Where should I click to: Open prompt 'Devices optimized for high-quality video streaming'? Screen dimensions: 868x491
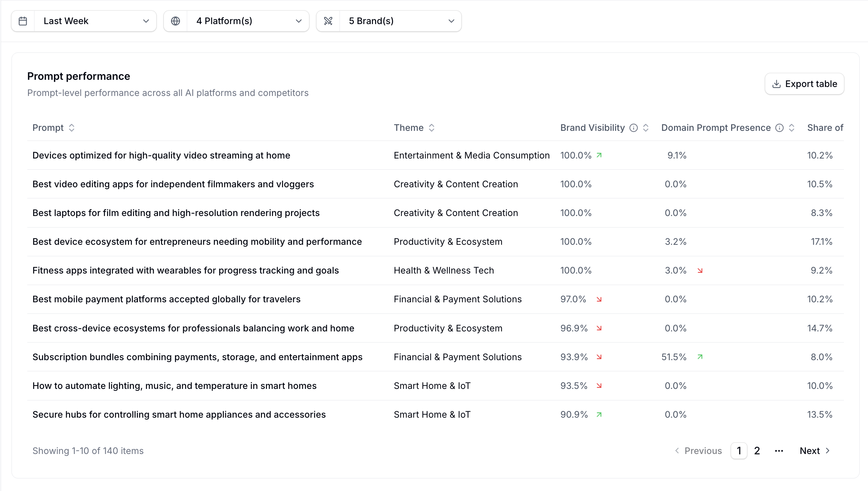161,155
